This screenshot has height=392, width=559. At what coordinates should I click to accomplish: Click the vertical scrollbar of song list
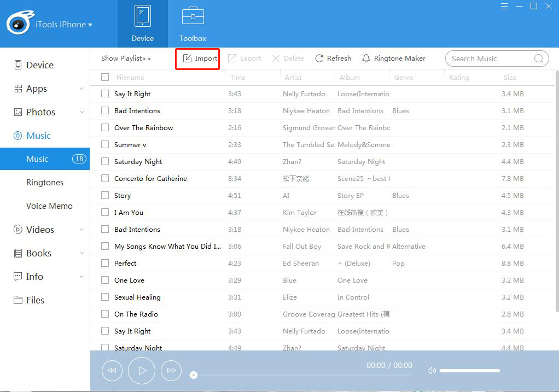[557, 192]
